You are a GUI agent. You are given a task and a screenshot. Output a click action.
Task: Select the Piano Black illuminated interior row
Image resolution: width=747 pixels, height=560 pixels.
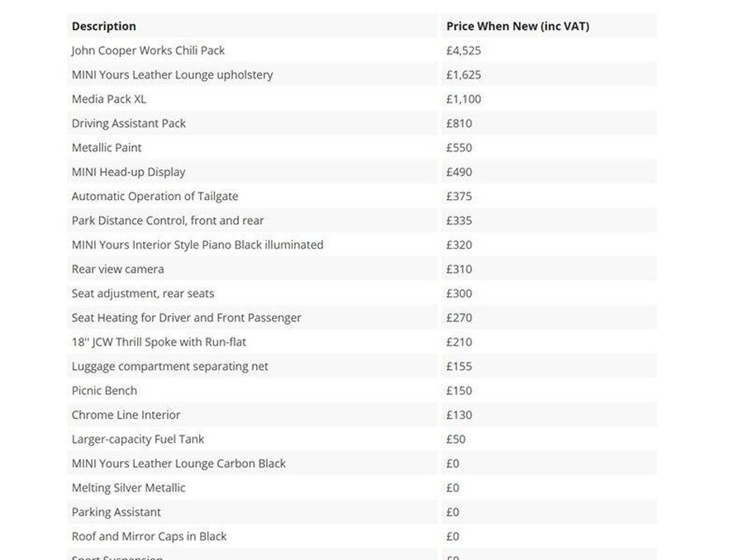[x=362, y=244]
